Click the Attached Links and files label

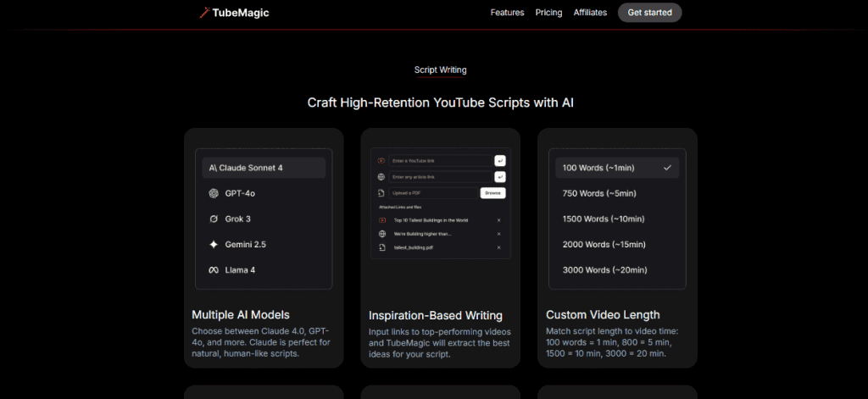coord(400,207)
